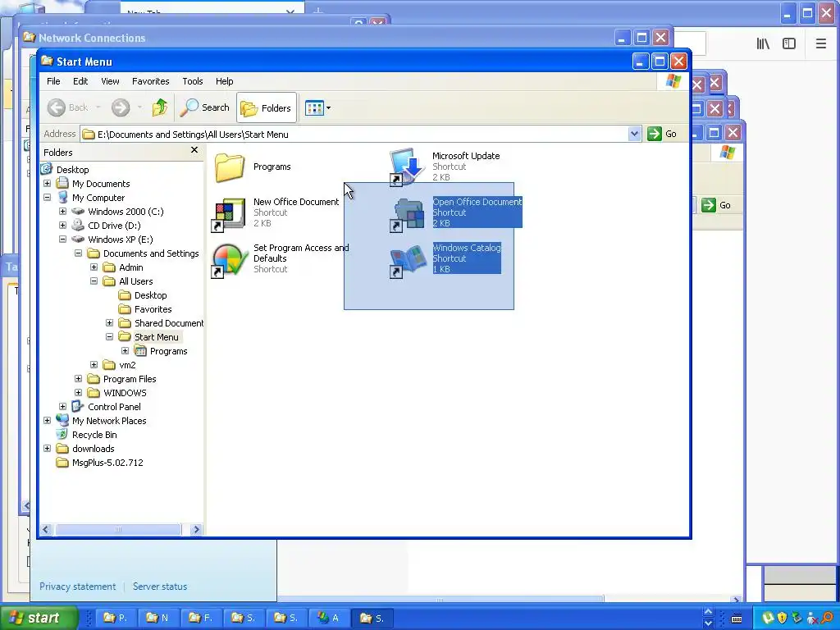The image size is (840, 630).
Task: Expand the address bar dropdown
Action: 634,134
